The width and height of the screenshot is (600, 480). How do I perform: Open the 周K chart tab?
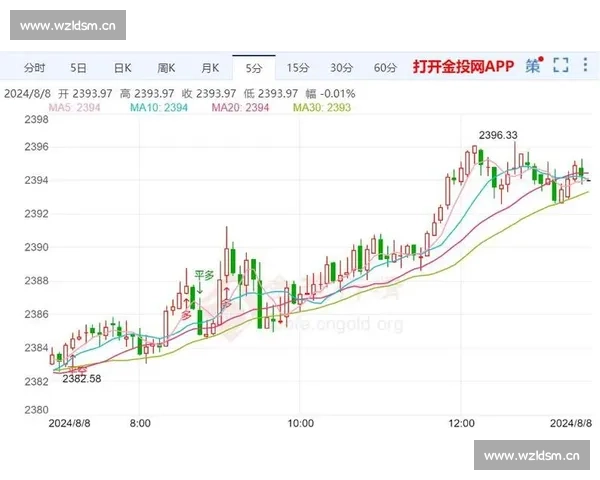166,68
